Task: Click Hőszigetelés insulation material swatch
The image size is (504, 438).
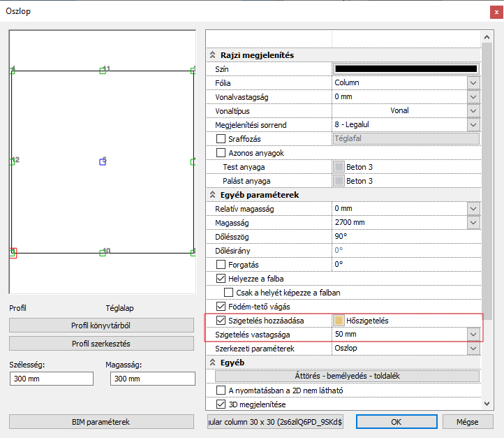Action: click(x=339, y=321)
